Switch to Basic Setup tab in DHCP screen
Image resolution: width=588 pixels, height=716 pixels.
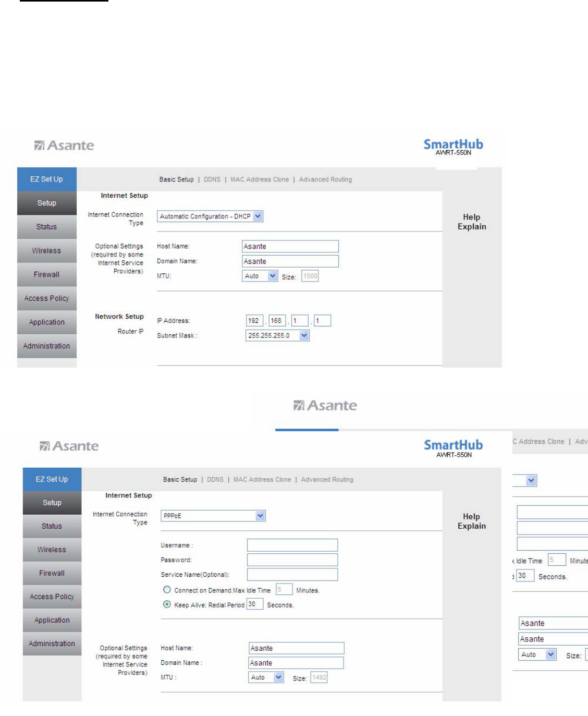point(176,179)
